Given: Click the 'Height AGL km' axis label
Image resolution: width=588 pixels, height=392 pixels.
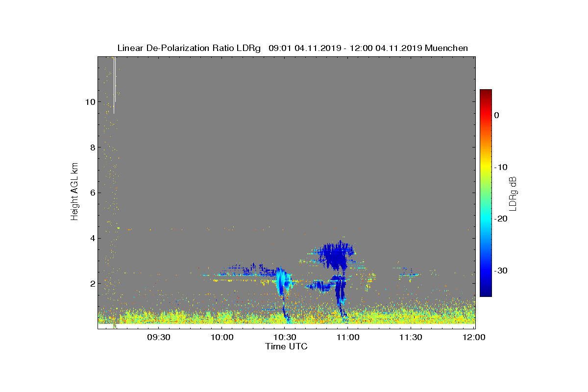Looking at the screenshot, I should pos(74,192).
